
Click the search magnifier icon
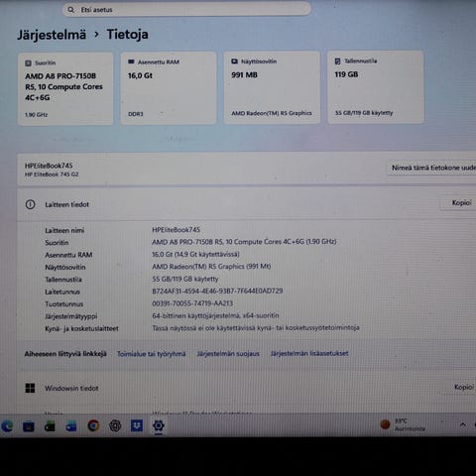coord(71,10)
